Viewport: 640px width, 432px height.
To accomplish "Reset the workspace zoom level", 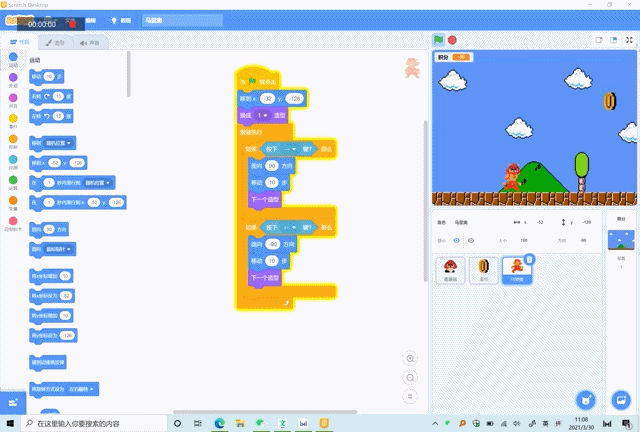I will pos(410,396).
